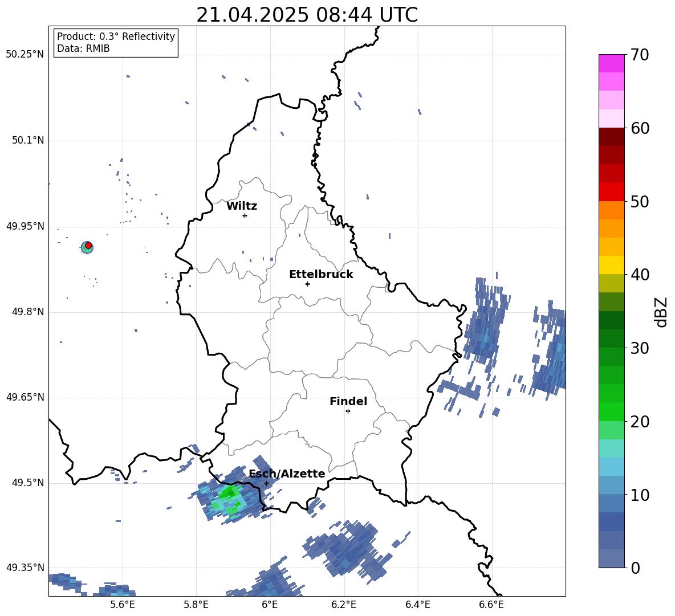Screen dimensions: 675x616
Task: Click the 0 tick label on colorbar
Action: [635, 568]
